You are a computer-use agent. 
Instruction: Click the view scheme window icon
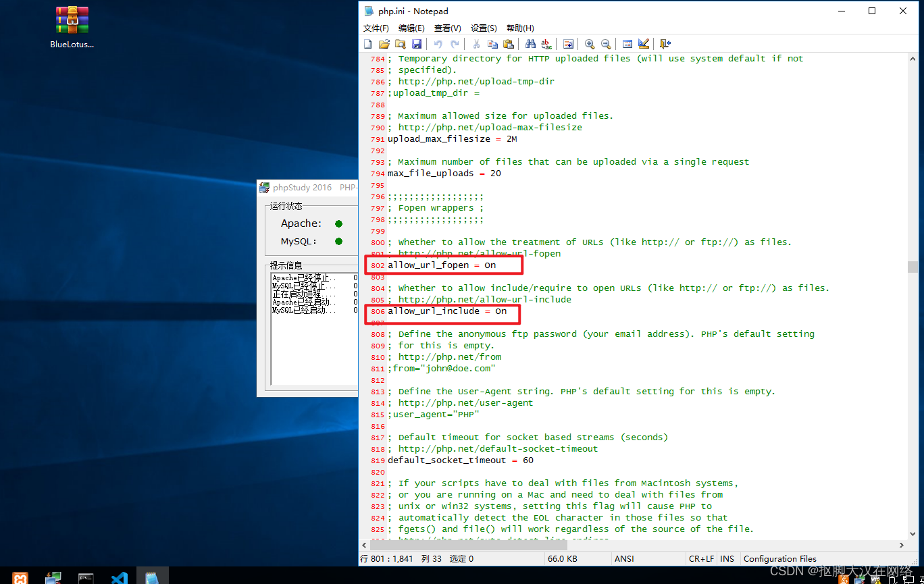point(627,44)
